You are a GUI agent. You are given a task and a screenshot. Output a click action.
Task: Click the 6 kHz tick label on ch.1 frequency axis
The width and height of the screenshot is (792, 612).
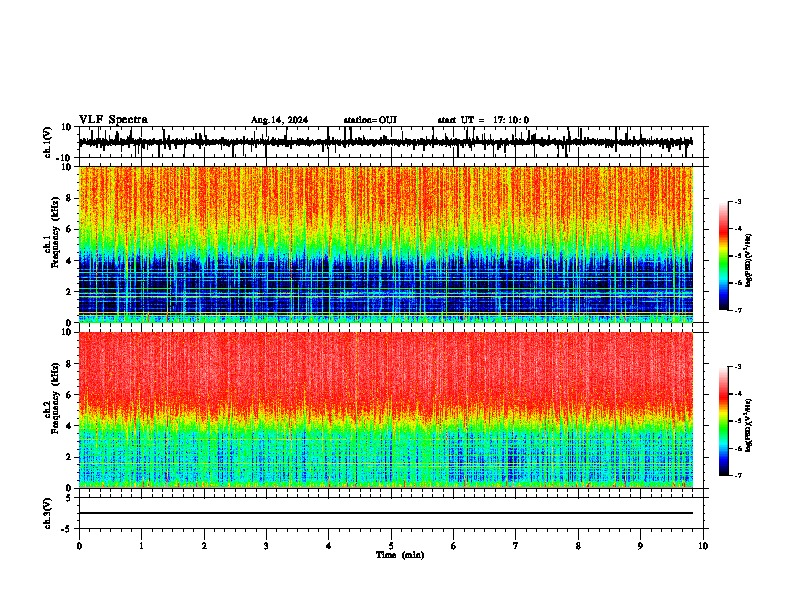click(x=69, y=230)
